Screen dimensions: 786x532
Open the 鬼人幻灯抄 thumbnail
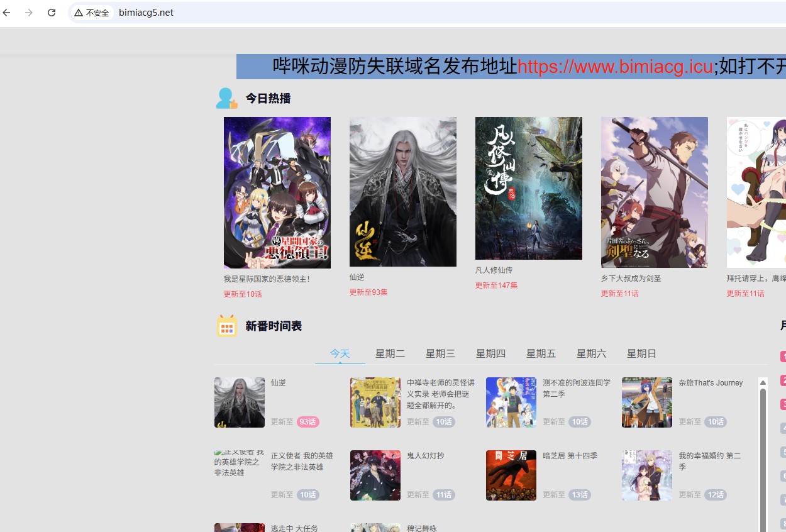pyautogui.click(x=375, y=475)
